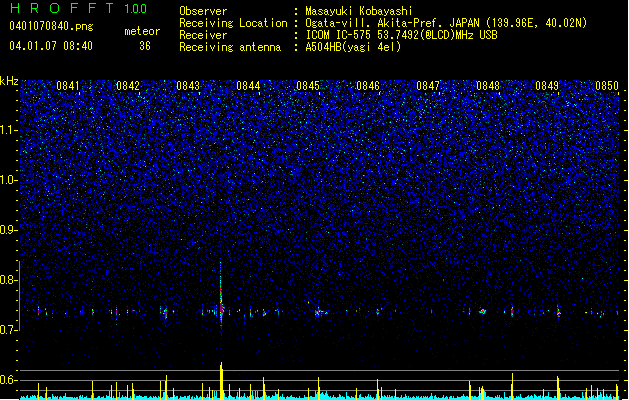Select the ICOM IC-575 receiver frequency text

(401, 35)
